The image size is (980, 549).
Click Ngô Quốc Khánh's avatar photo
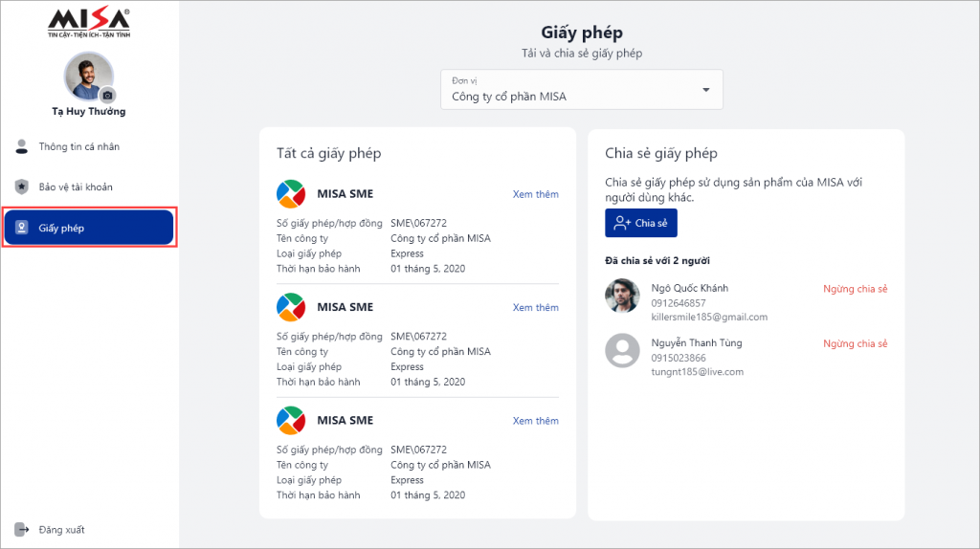click(x=622, y=296)
